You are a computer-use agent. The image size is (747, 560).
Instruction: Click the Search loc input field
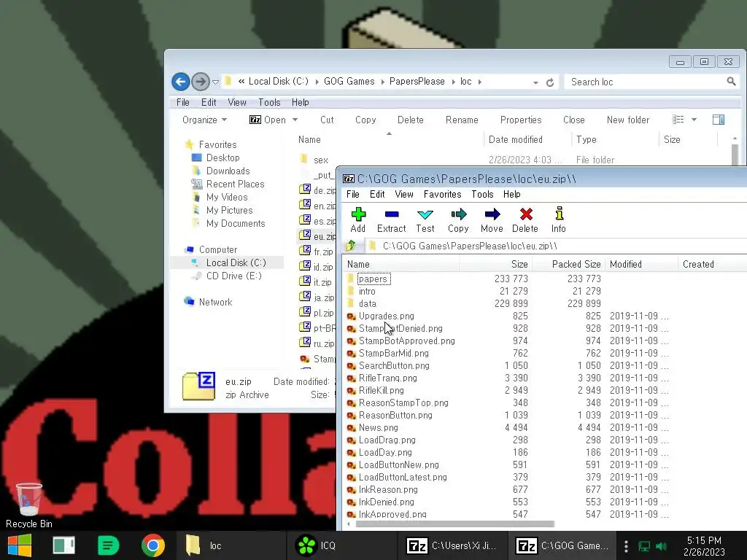646,82
